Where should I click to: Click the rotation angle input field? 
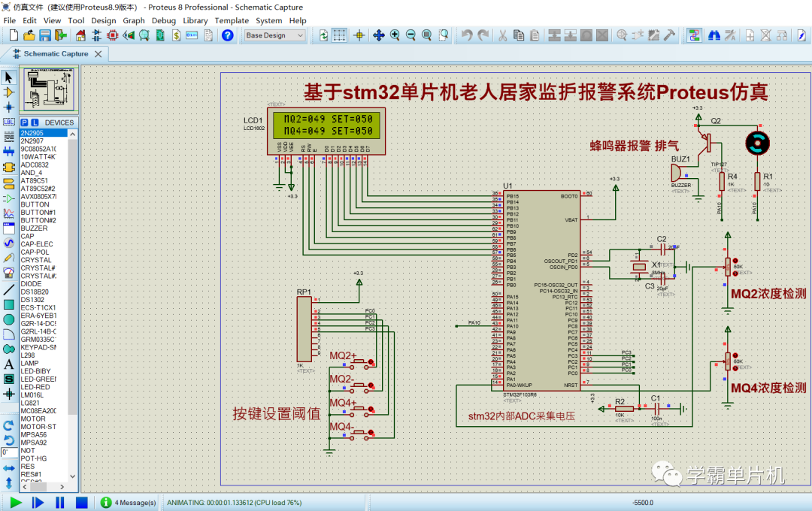click(8, 452)
